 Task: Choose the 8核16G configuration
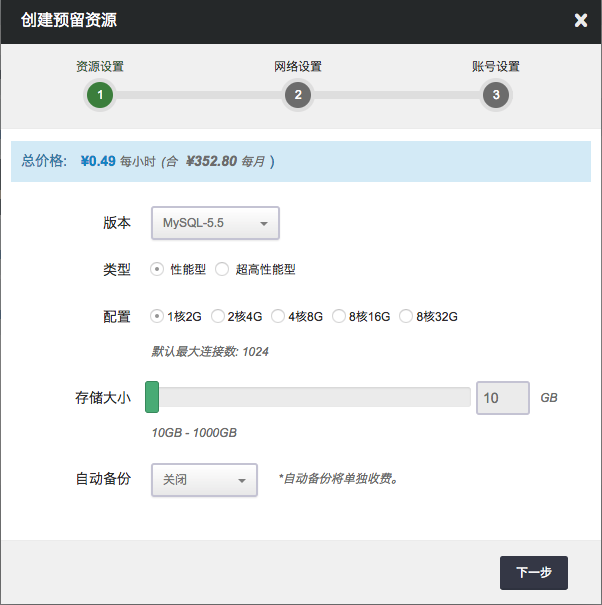tap(339, 317)
